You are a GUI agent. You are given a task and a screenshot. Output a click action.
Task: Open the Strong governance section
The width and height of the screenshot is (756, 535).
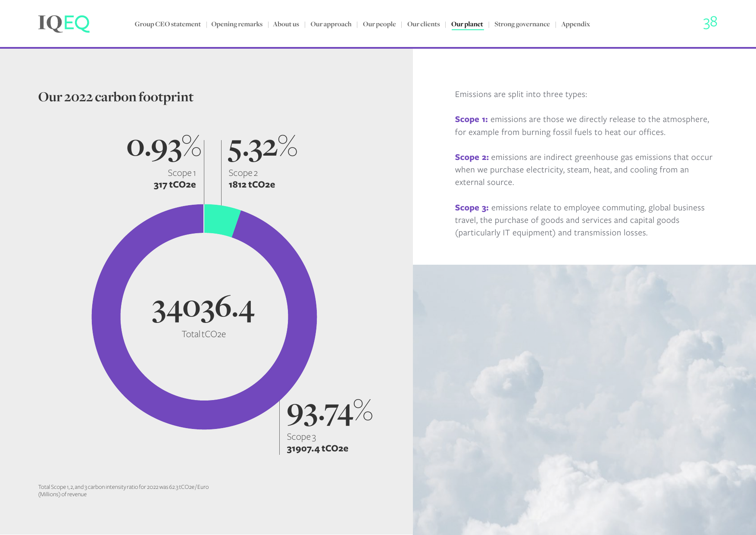522,24
